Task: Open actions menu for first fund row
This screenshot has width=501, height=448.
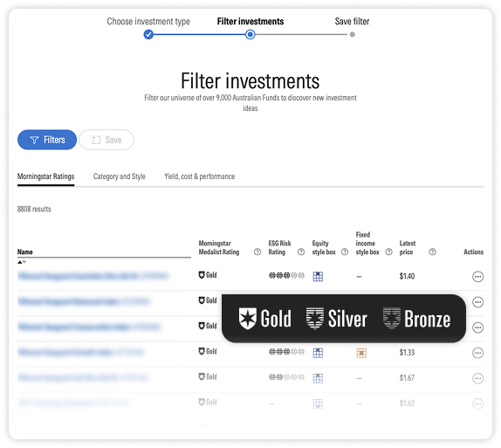Action: point(477,276)
